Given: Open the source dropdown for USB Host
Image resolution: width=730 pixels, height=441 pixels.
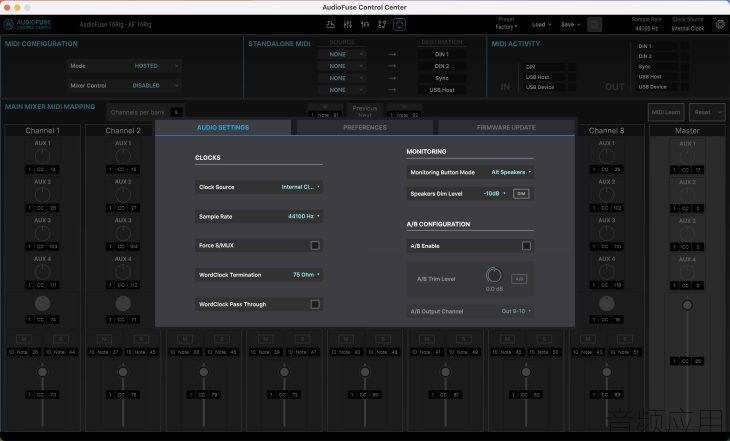Looking at the screenshot, I should tap(342, 90).
